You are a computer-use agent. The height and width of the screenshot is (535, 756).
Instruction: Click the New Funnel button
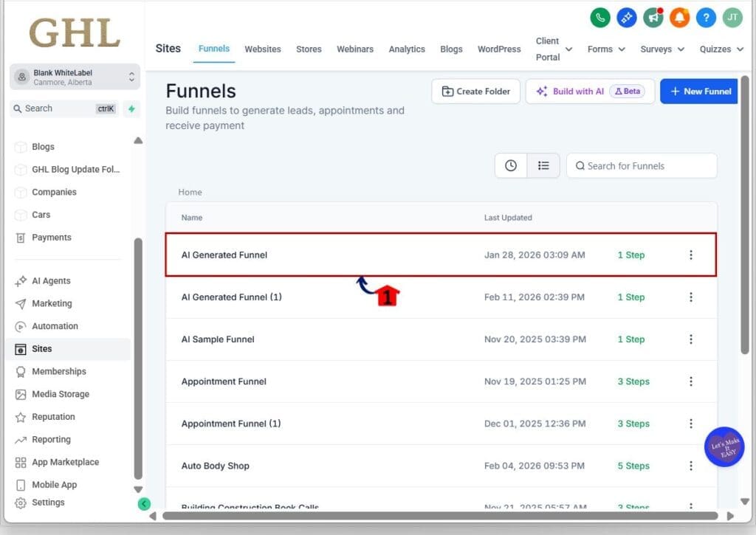click(699, 92)
